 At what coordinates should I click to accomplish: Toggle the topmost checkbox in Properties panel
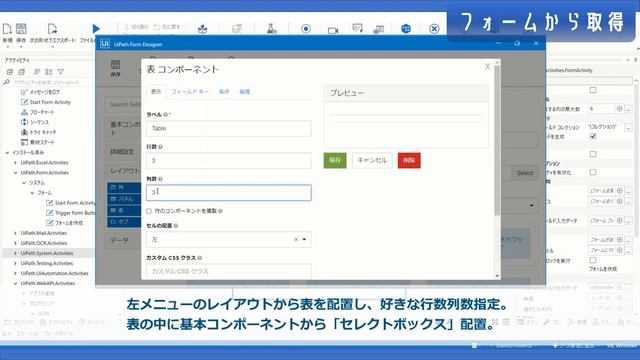(x=593, y=90)
